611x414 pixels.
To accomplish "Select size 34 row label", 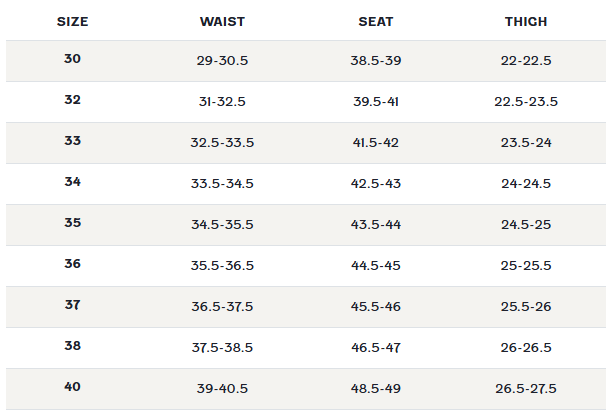I will (72, 181).
